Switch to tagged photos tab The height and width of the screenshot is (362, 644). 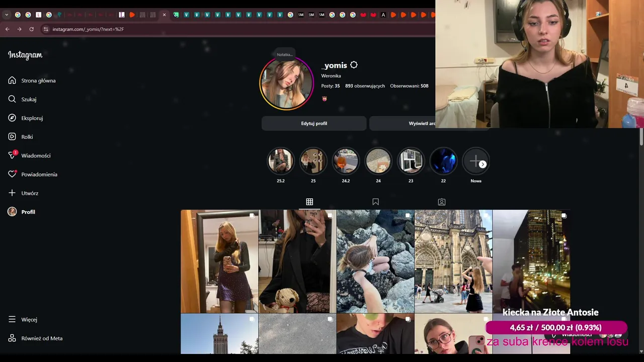(442, 202)
